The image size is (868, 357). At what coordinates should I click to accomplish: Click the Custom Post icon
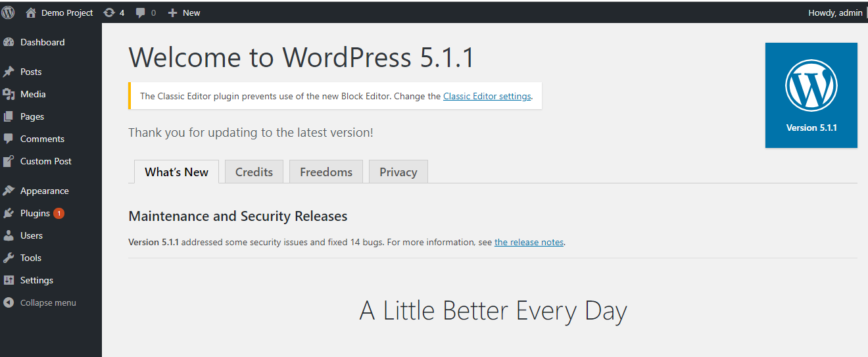click(x=9, y=161)
